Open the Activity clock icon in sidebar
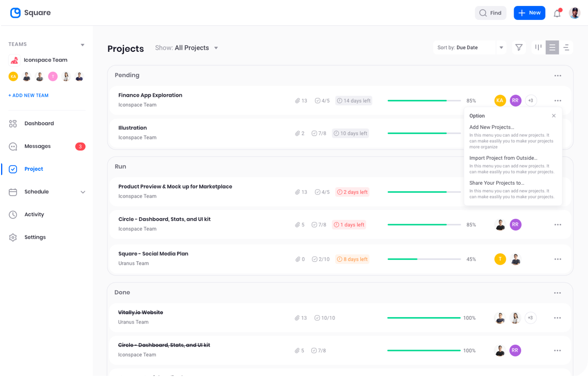This screenshot has height=377, width=588. 13,214
